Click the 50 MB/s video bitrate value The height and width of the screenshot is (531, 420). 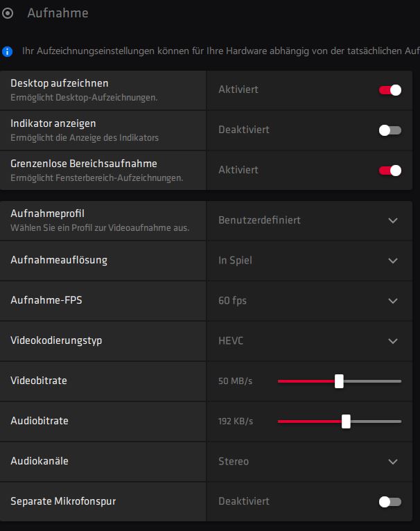tap(236, 381)
